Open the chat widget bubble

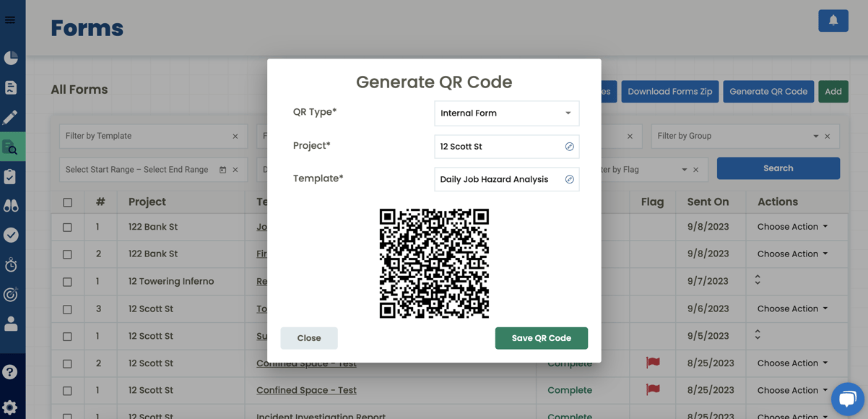pos(848,399)
